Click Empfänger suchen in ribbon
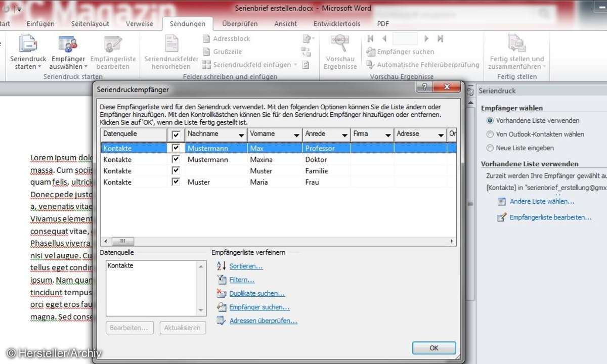Viewport: 607px width, 364px height. pos(400,52)
